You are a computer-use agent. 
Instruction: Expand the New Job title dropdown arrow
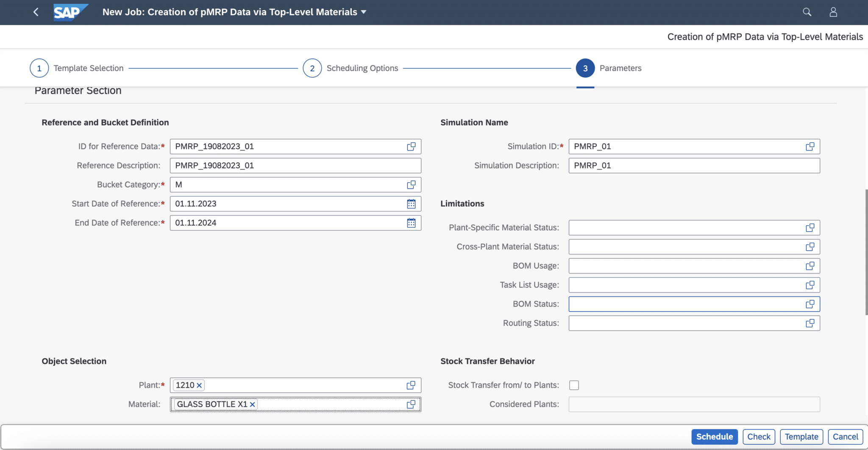coord(364,12)
